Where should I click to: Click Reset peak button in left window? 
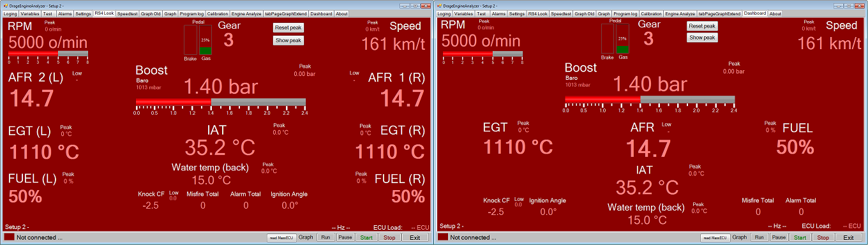[288, 27]
